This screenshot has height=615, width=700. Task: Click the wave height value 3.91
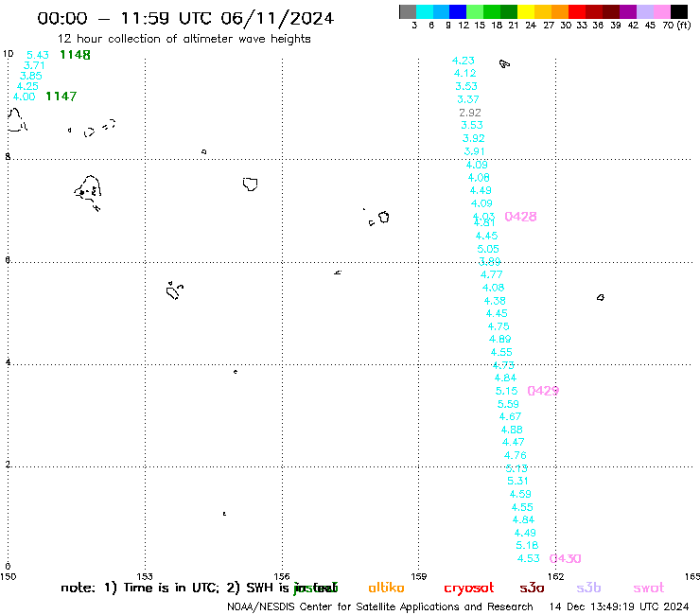(x=474, y=151)
